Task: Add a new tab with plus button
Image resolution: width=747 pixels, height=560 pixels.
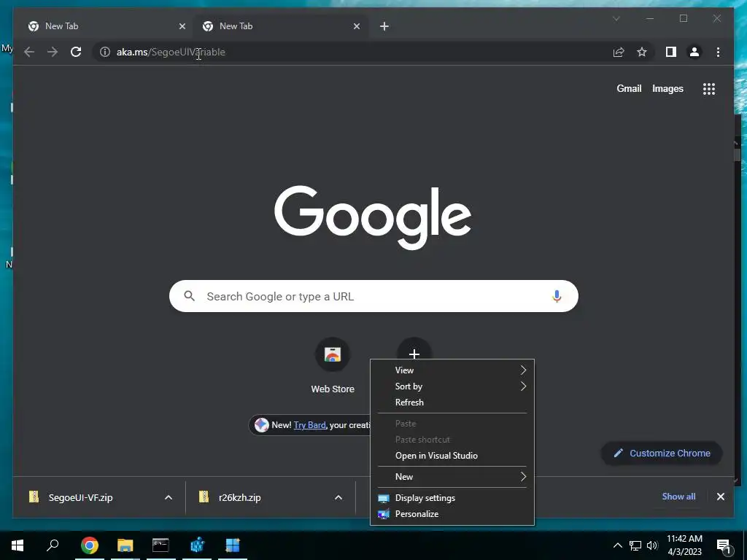Action: 384,26
